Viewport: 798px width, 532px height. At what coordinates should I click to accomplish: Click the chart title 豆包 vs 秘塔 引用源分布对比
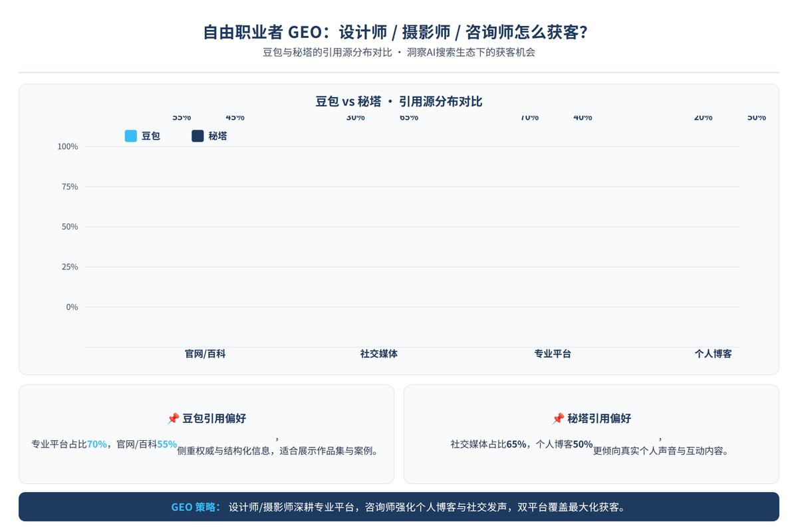[399, 101]
